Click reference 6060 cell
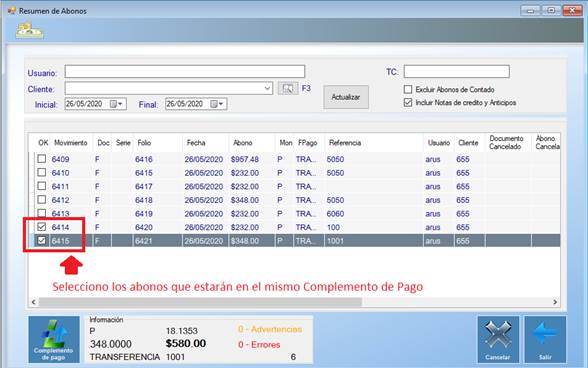588x368 pixels. (x=374, y=213)
